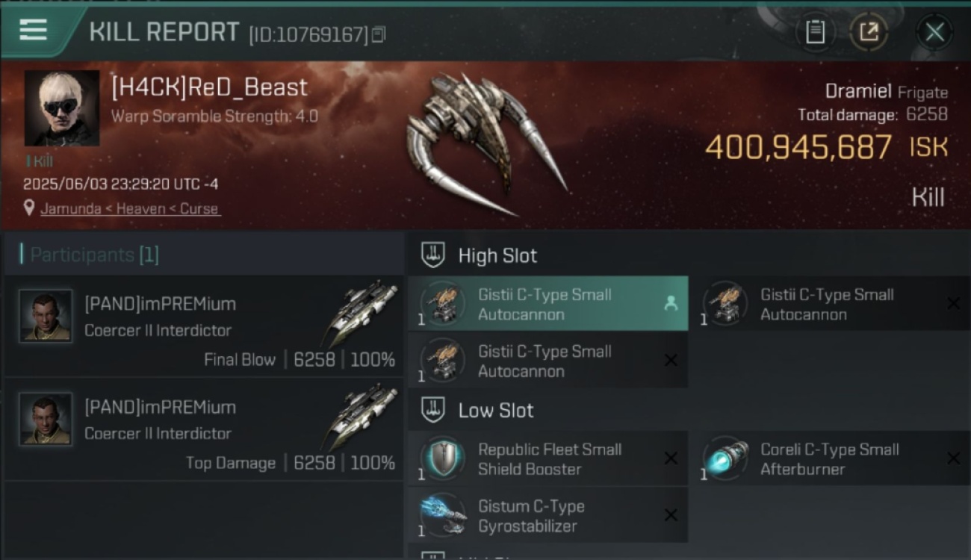Open the hamburger menu icon
Screen dimensions: 971x560
coord(33,30)
